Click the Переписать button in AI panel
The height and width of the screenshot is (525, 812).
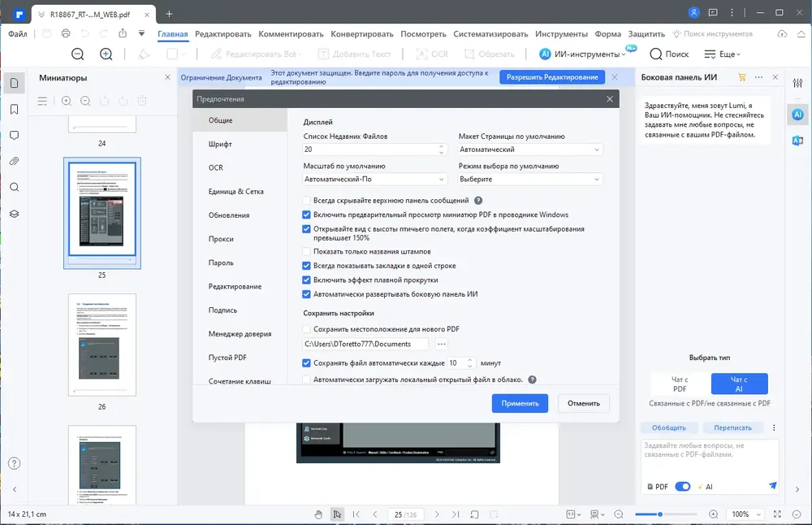(x=732, y=427)
